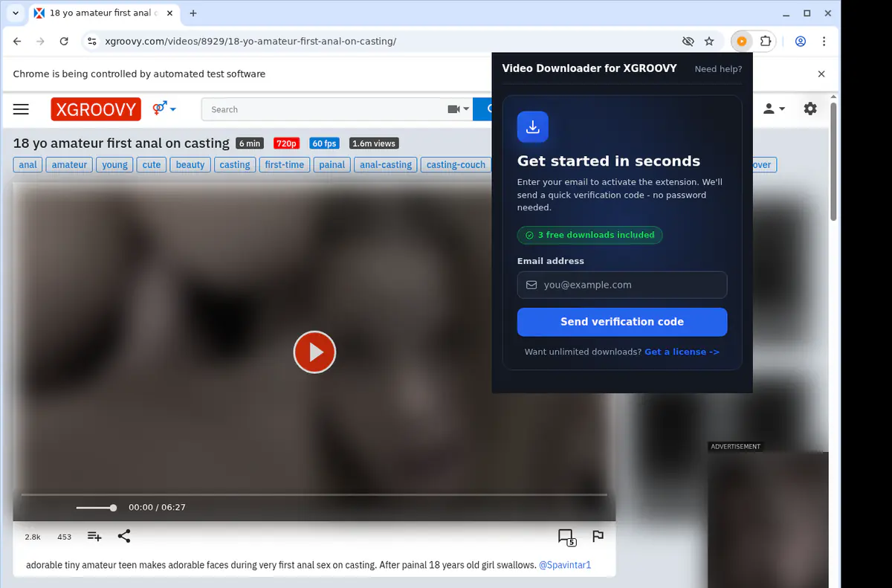Open a new browser tab
Viewport: 892px width, 588px height.
193,13
